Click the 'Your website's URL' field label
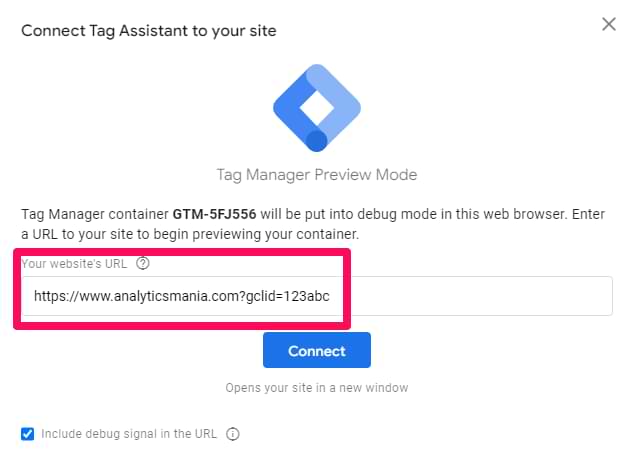Screen dimensions: 633x454 74,264
